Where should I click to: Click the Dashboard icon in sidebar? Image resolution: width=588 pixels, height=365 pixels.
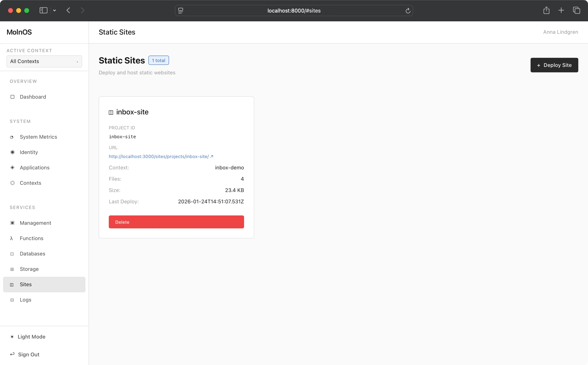point(12,97)
